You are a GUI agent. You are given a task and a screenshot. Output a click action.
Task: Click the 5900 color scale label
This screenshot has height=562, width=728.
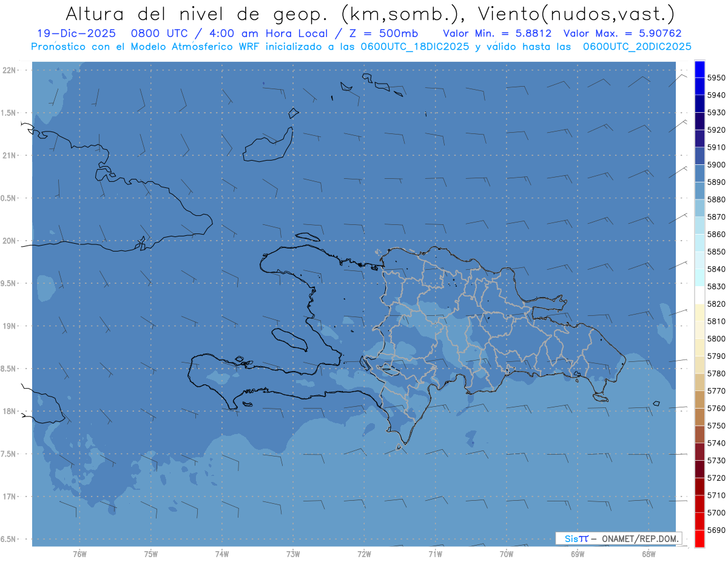pos(716,165)
